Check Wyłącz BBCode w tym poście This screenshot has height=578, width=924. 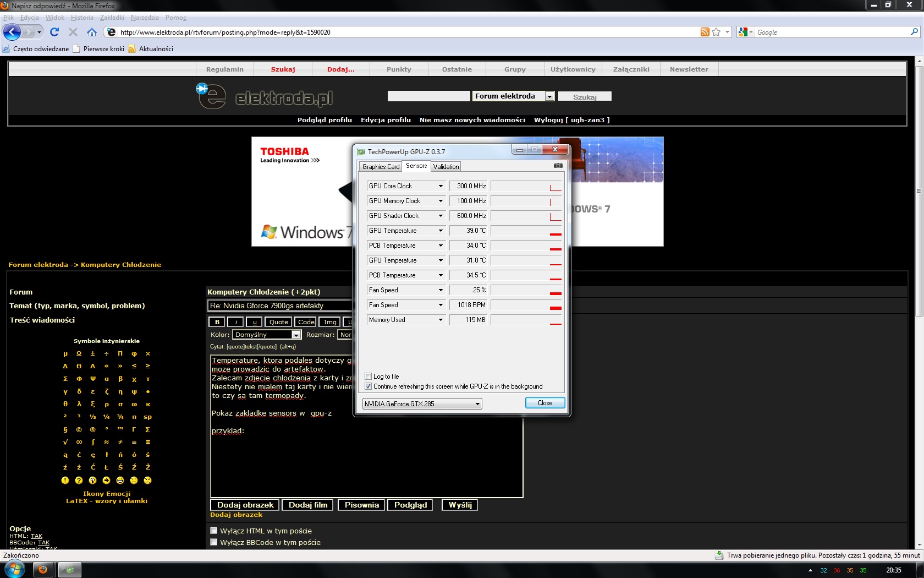[213, 542]
